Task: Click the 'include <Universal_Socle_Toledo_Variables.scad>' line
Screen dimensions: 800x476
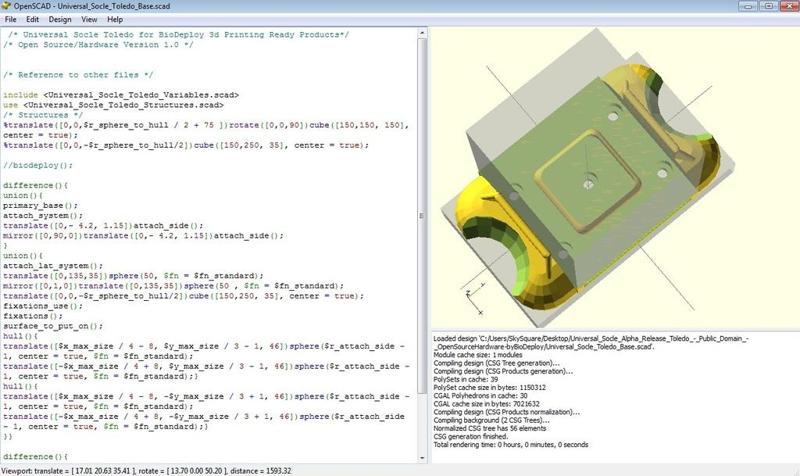Action: tap(121, 95)
